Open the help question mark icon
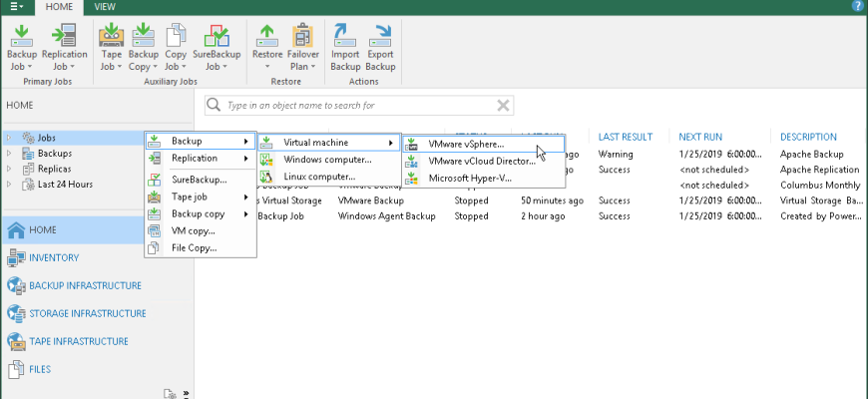Image resolution: width=868 pixels, height=399 pixels. 858,6
